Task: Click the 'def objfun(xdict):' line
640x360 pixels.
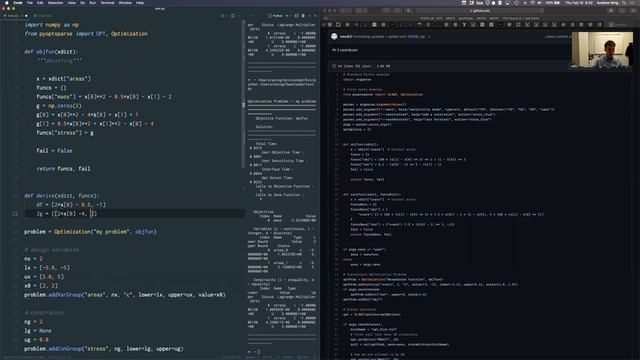Action: [x=51, y=52]
